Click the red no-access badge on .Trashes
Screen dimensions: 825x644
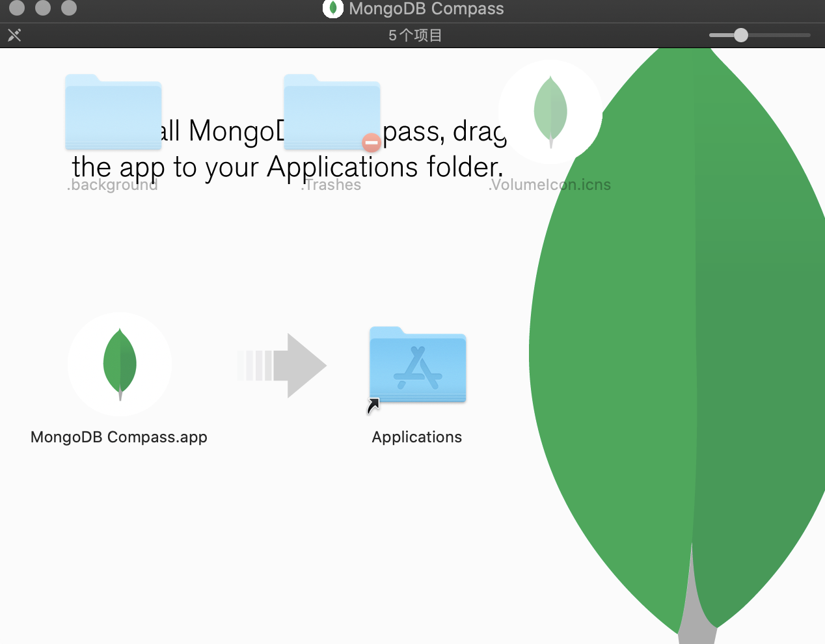(372, 142)
